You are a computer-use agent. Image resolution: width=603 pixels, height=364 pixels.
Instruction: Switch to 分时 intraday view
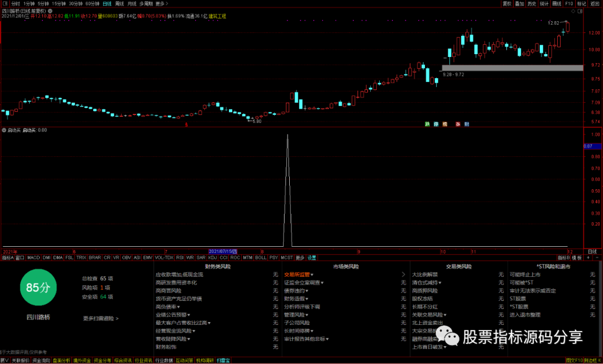16,3
